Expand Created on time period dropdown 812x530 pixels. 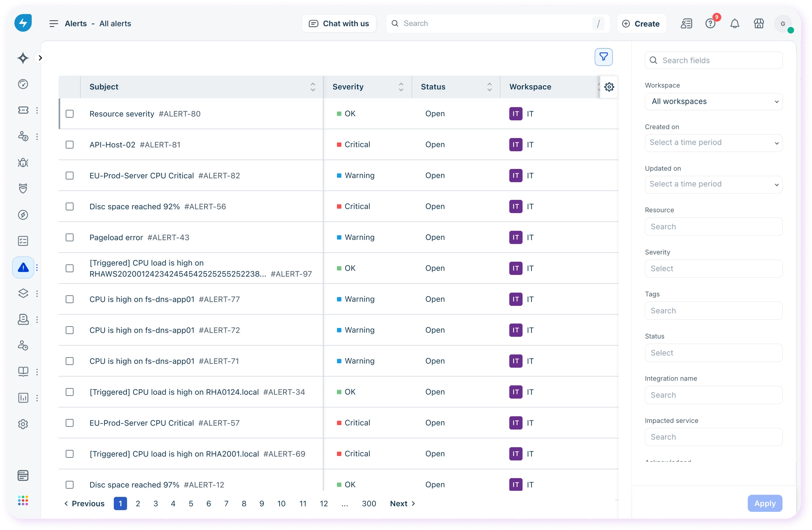click(x=713, y=142)
